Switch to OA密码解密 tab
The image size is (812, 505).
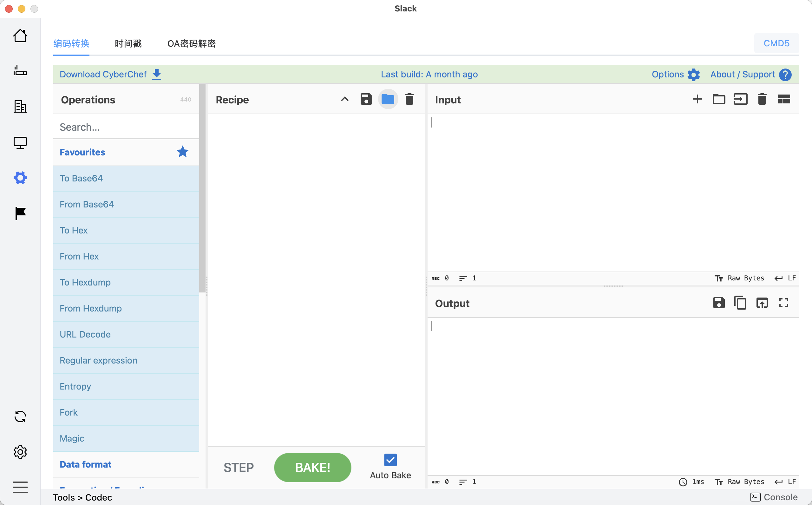pyautogui.click(x=191, y=43)
